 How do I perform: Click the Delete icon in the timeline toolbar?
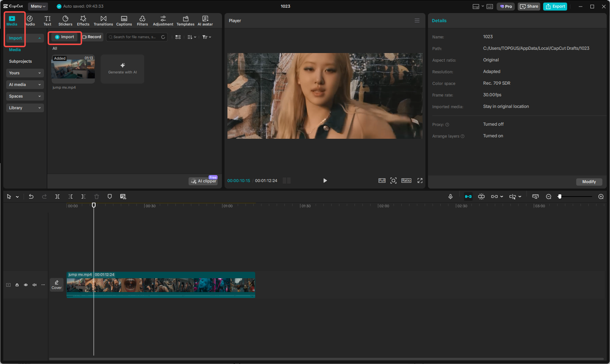96,197
